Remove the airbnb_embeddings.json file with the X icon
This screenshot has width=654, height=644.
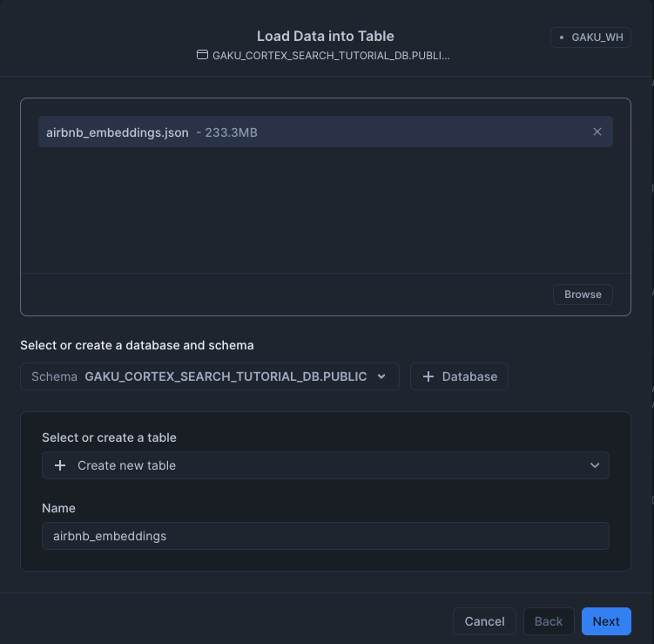(x=597, y=132)
